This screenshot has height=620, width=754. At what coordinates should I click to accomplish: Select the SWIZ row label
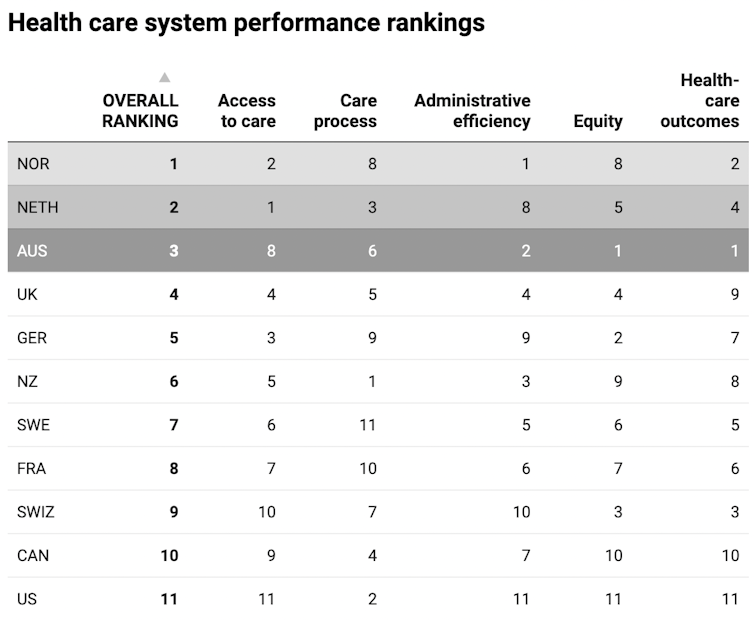35,512
